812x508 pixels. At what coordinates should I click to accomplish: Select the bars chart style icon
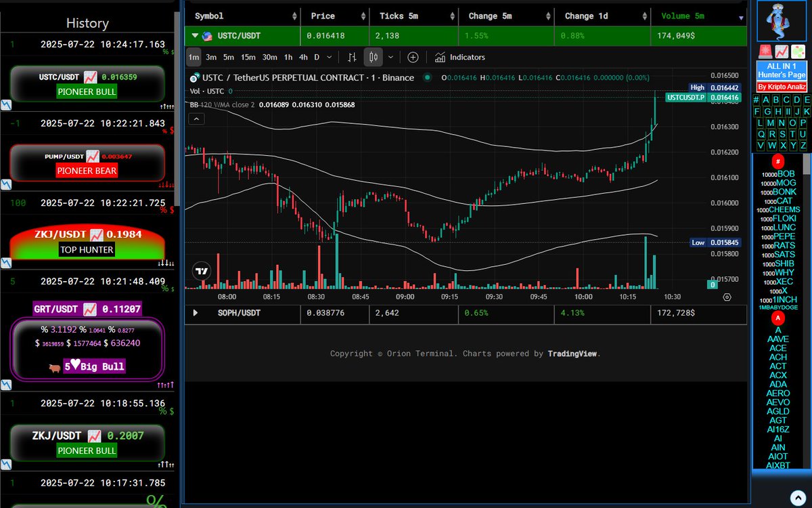point(352,57)
